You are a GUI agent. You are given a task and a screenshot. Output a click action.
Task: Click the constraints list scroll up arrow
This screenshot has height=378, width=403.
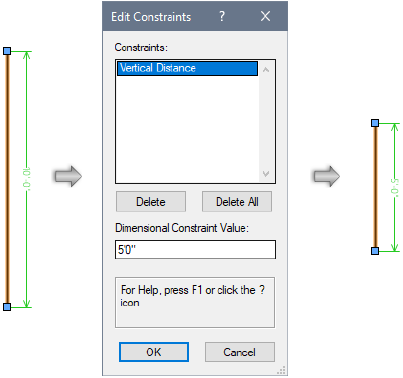266,70
